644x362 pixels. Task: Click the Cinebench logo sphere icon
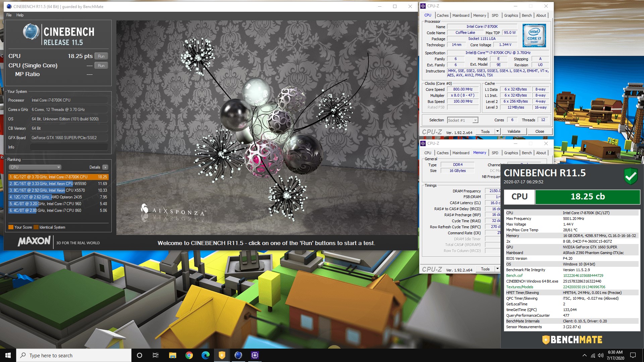click(x=31, y=32)
